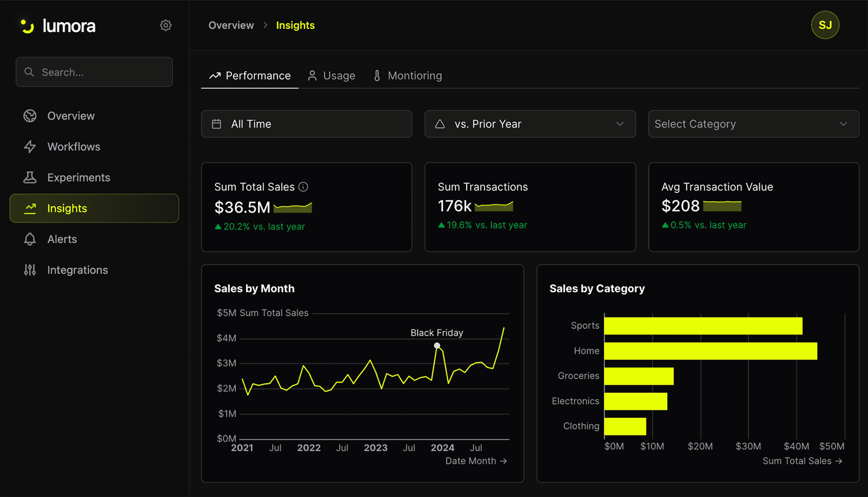Open the vs. Prior Year comparison dropdown
This screenshot has width=868, height=497.
pyautogui.click(x=530, y=124)
